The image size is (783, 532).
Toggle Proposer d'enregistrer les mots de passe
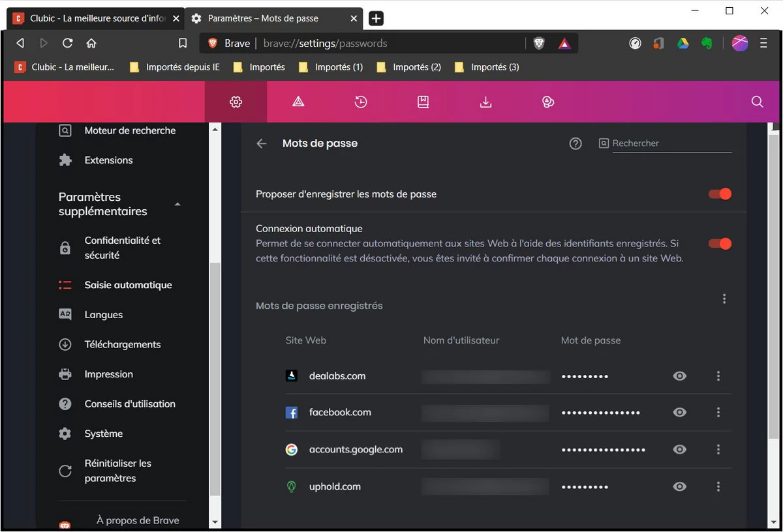(720, 194)
